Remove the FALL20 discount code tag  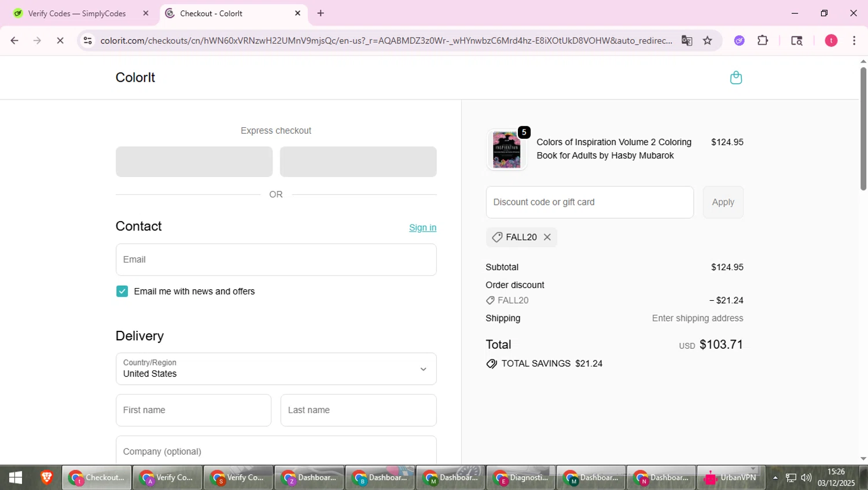click(x=547, y=237)
